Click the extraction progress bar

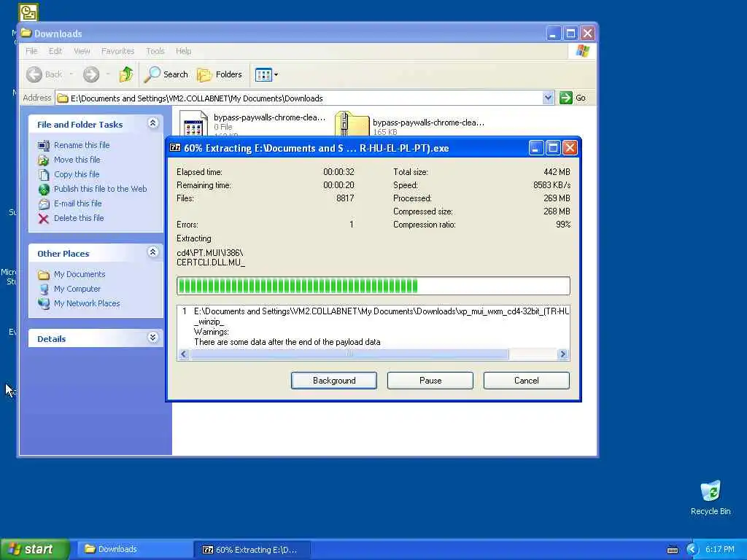tap(373, 286)
